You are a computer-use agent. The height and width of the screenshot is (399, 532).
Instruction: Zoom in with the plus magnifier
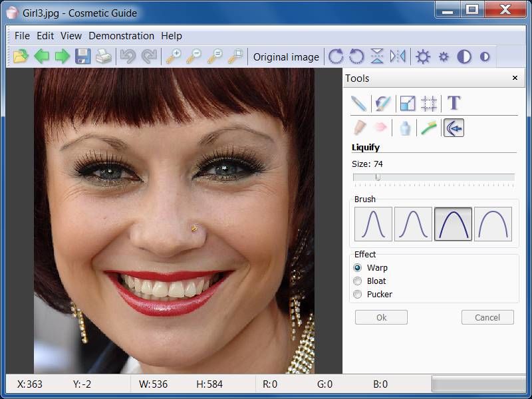(174, 57)
